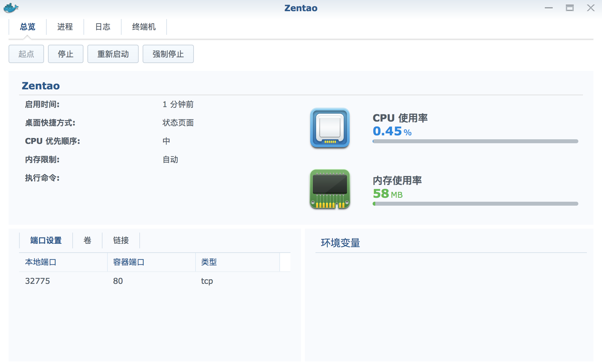The height and width of the screenshot is (364, 602).
Task: Minimize the Zentao window
Action: (x=548, y=8)
